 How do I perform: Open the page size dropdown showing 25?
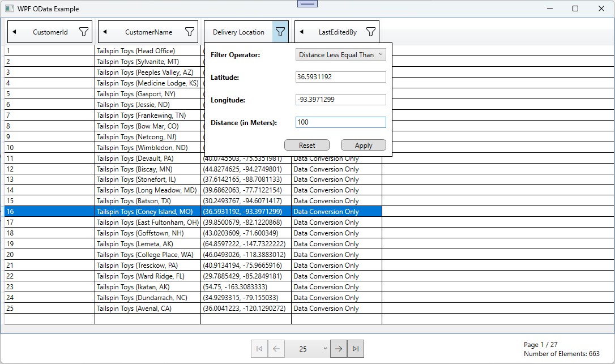[308, 349]
